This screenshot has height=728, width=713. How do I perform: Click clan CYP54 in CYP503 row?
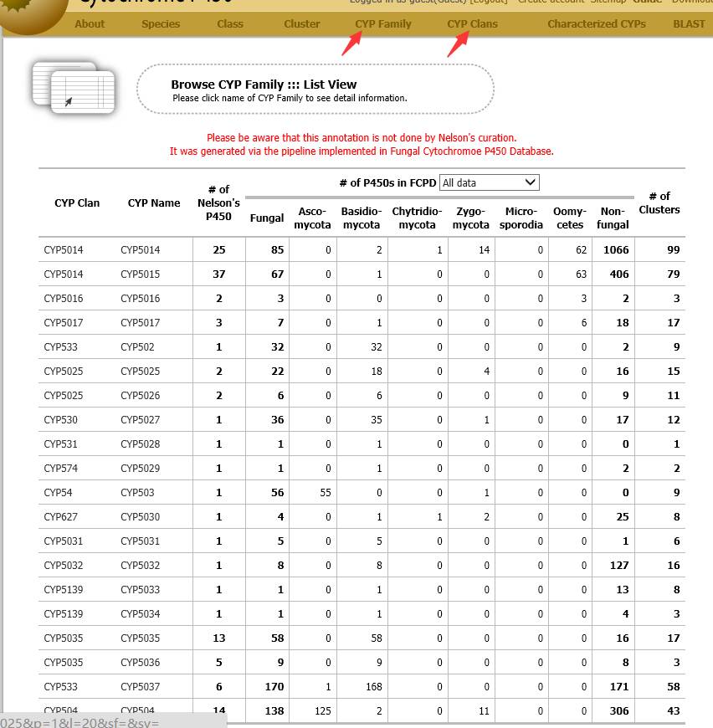pos(58,493)
